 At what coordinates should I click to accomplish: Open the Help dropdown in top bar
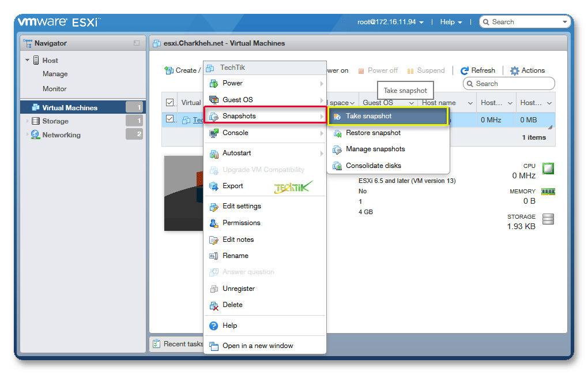tap(451, 22)
